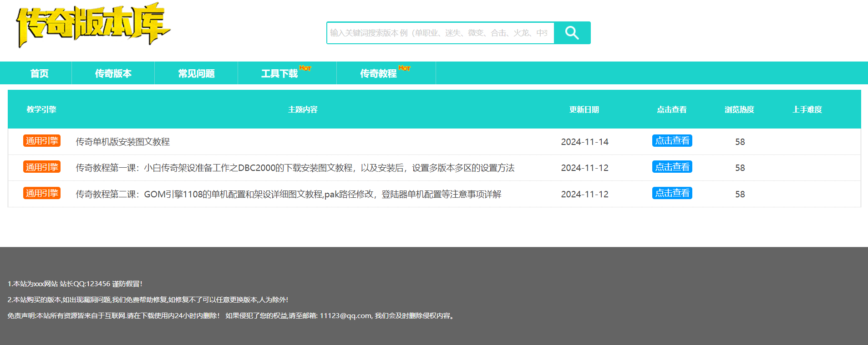The image size is (868, 345).
Task: Click 点击查看 for 传奇单机版安装图文教程
Action: coord(672,141)
